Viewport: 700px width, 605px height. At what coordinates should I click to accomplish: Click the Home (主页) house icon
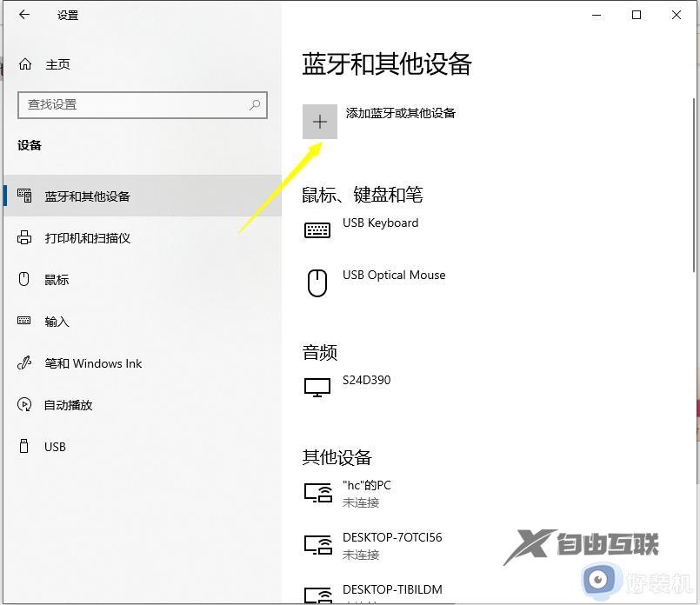coord(26,63)
